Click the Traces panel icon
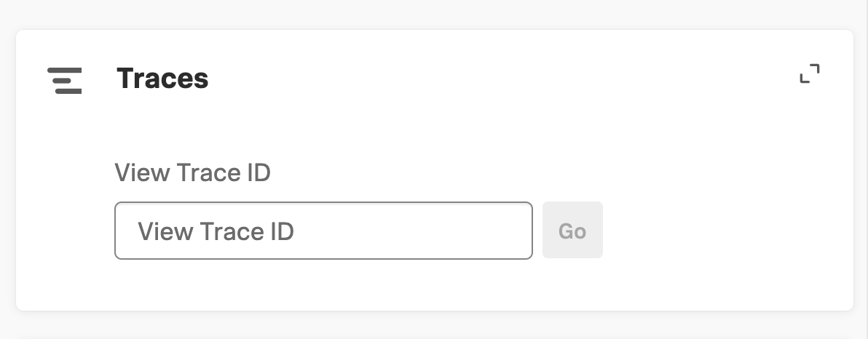 64,80
